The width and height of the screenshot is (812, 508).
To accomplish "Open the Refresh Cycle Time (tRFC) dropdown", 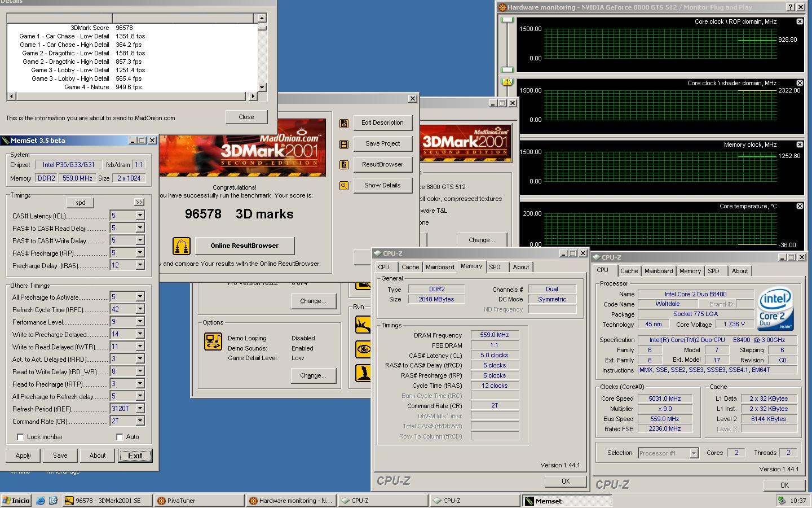I will coord(140,309).
